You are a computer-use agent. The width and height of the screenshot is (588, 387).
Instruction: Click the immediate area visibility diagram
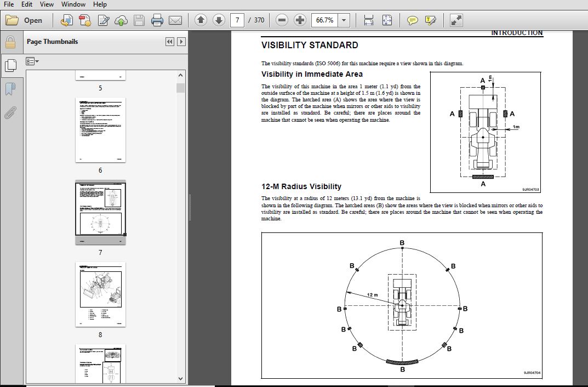pyautogui.click(x=485, y=132)
